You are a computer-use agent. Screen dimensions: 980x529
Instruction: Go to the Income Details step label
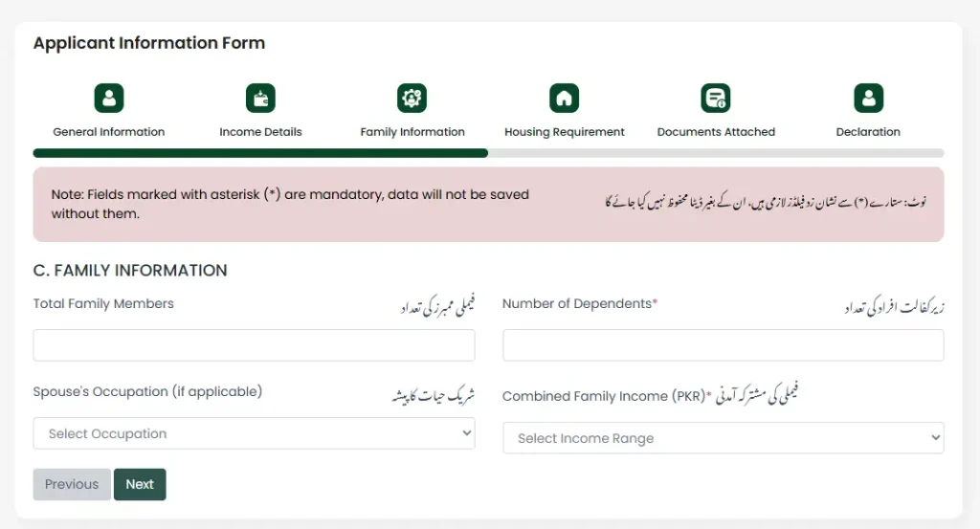click(260, 132)
